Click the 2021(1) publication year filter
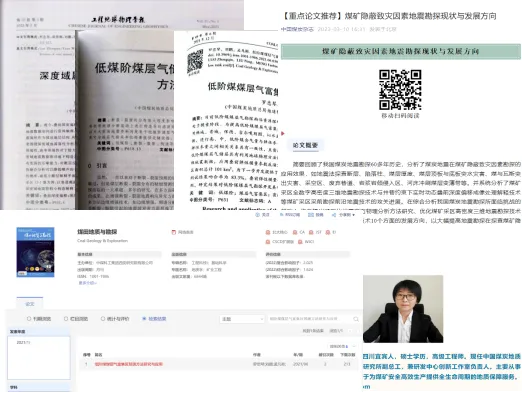The height and width of the screenshot is (393, 522). (x=23, y=342)
